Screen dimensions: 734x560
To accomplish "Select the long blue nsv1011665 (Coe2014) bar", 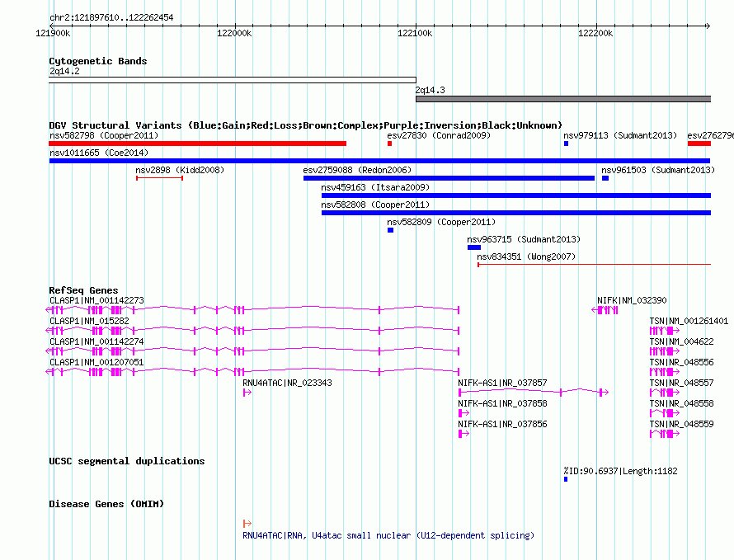I will [379, 161].
